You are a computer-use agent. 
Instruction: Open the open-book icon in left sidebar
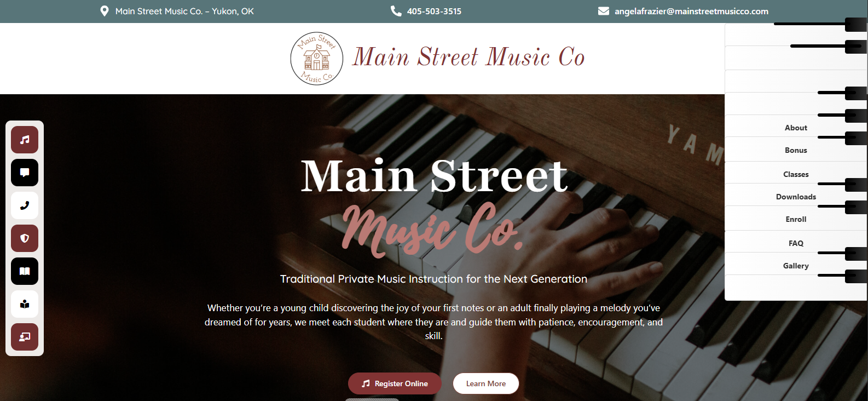(25, 271)
